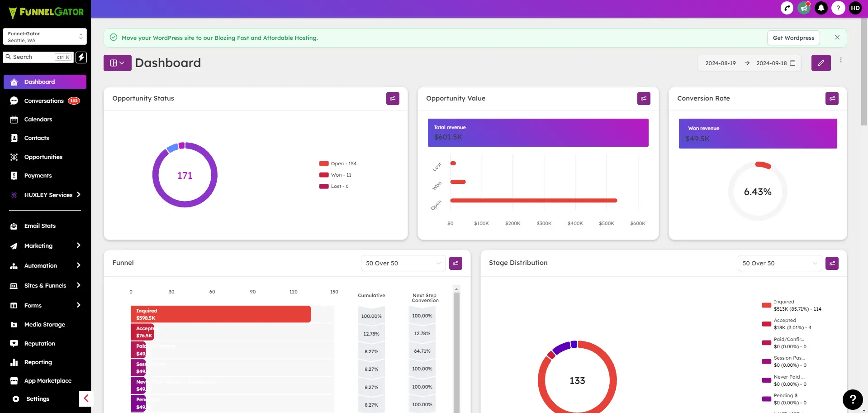Viewport: 868px width, 413px height.
Task: Click the Get Wordpress button
Action: (793, 38)
